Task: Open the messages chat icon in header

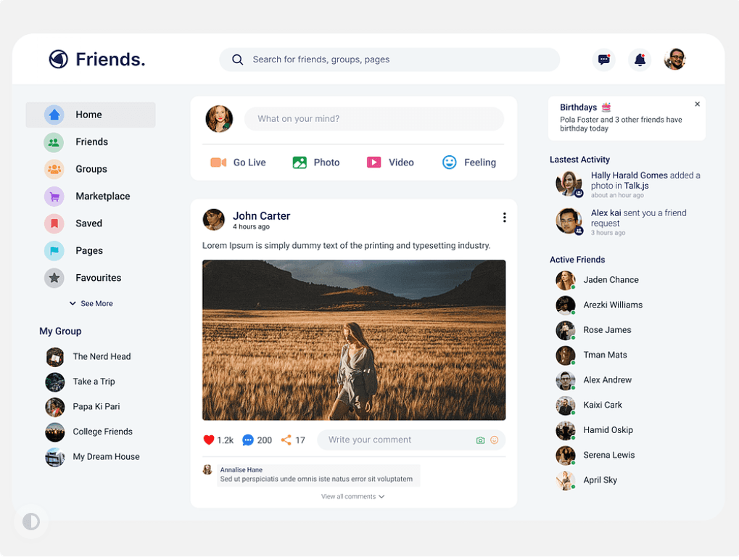Action: [x=603, y=59]
